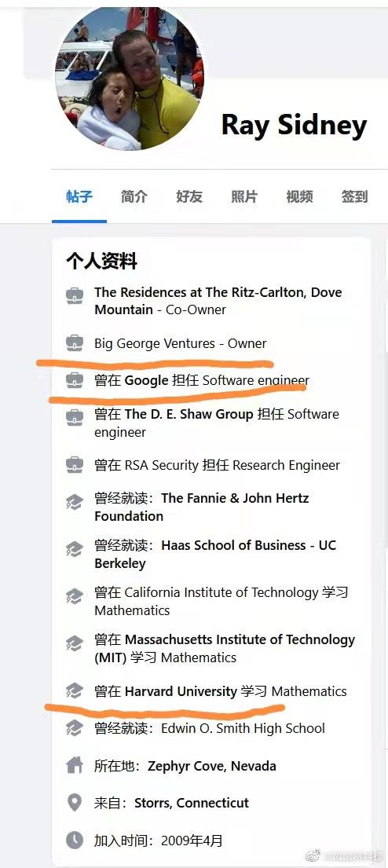This screenshot has height=868, width=388.
Task: Click the Ritz-Carlton Dove Mountain link
Action: (218, 301)
